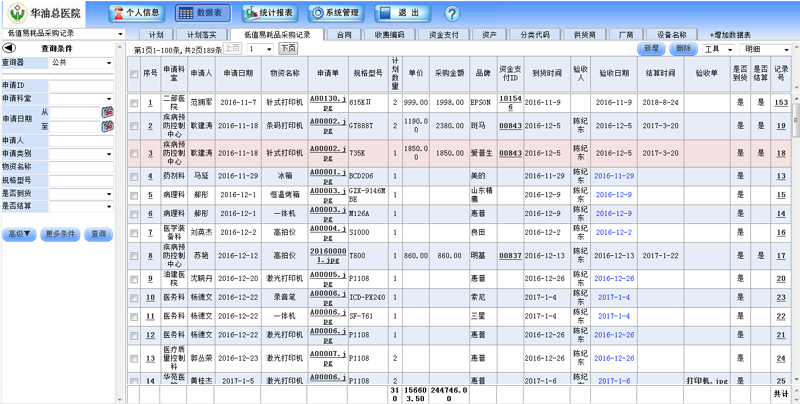This screenshot has height=404, width=800.
Task: Click inside the 申请ID input field
Action: coord(82,85)
